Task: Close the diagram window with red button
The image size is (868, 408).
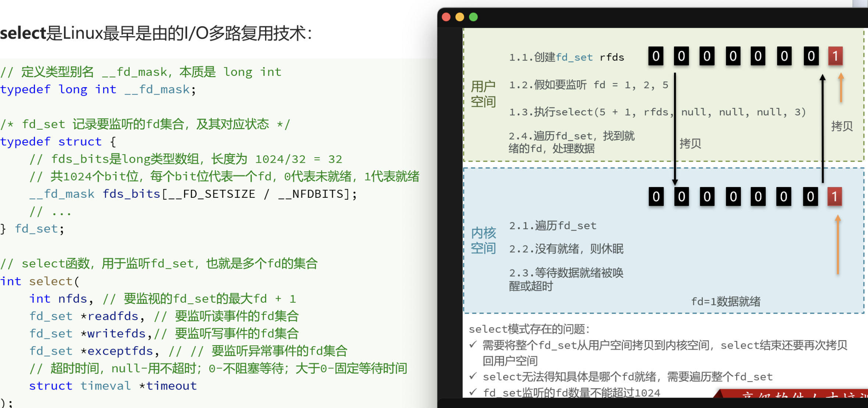Action: [446, 17]
